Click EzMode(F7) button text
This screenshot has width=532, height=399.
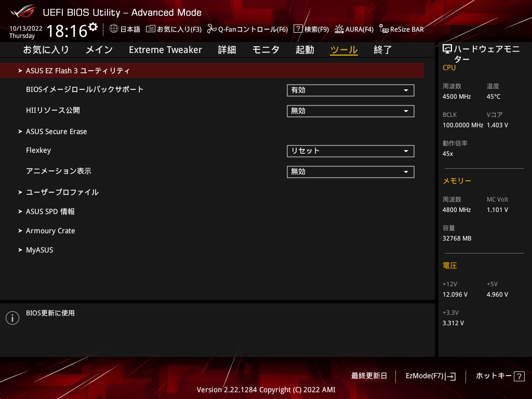pos(425,376)
